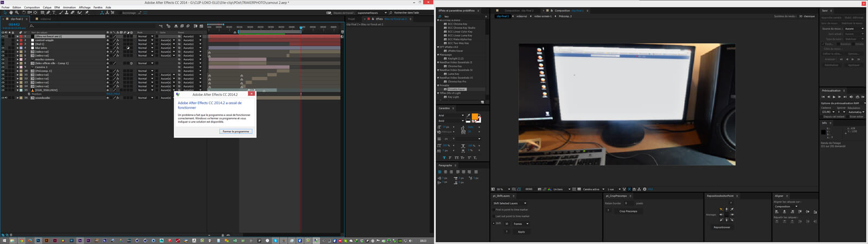Hide the blur intro layer

pyautogui.click(x=3, y=48)
